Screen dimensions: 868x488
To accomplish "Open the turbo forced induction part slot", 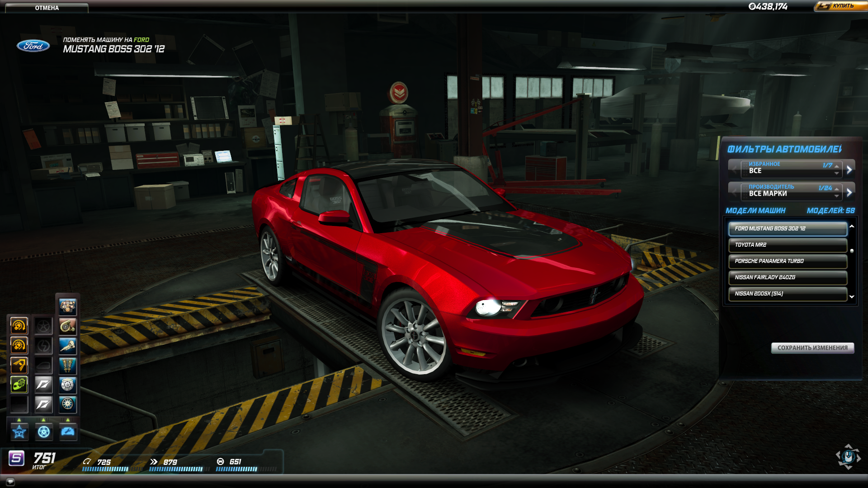I will pos(67,326).
